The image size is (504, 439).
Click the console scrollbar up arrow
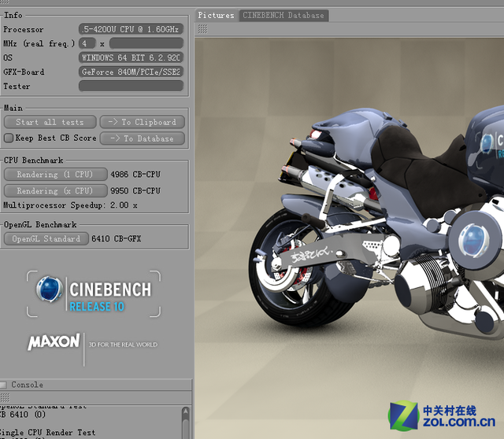186,412
